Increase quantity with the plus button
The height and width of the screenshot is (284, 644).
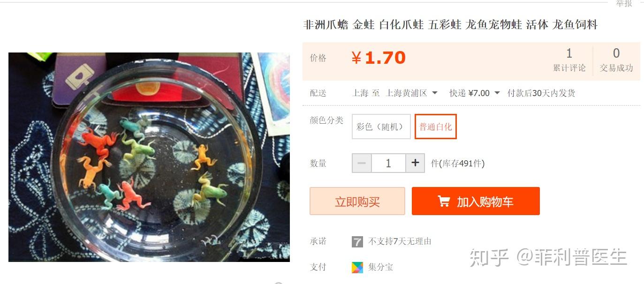coord(415,163)
